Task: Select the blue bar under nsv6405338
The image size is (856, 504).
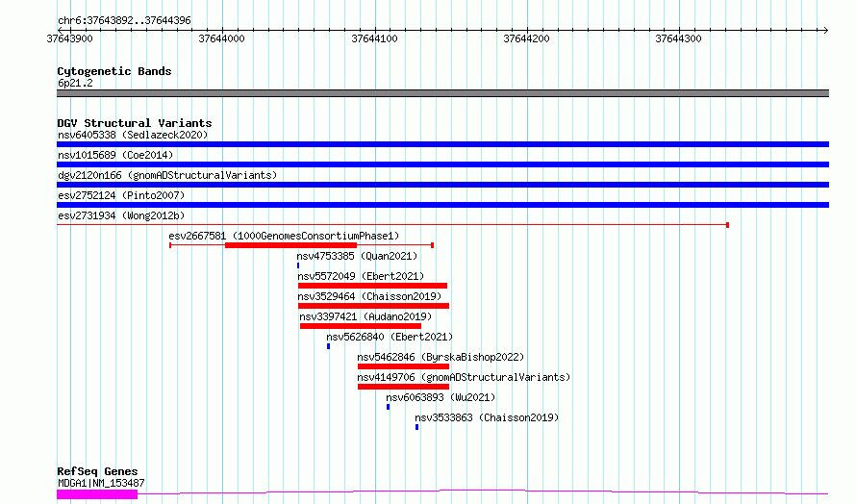Action: point(442,144)
